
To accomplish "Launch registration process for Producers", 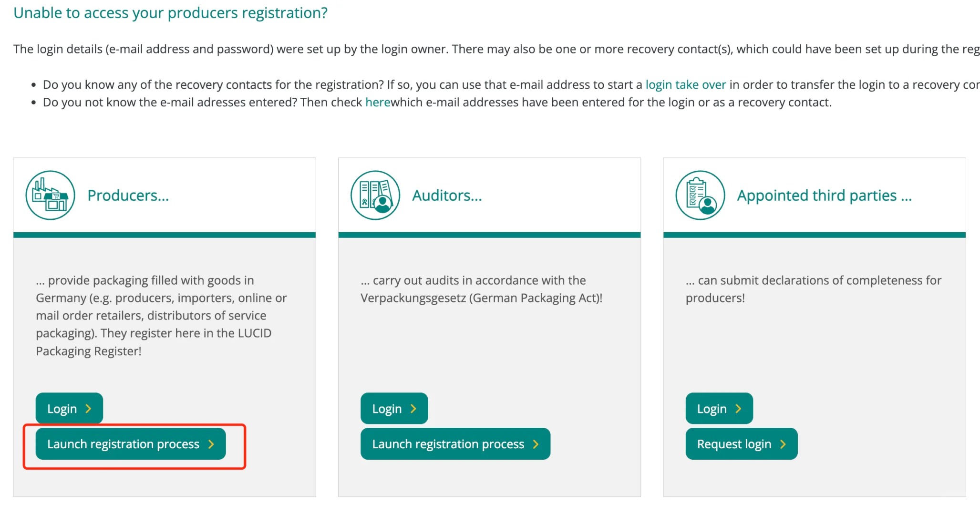I will pyautogui.click(x=130, y=444).
